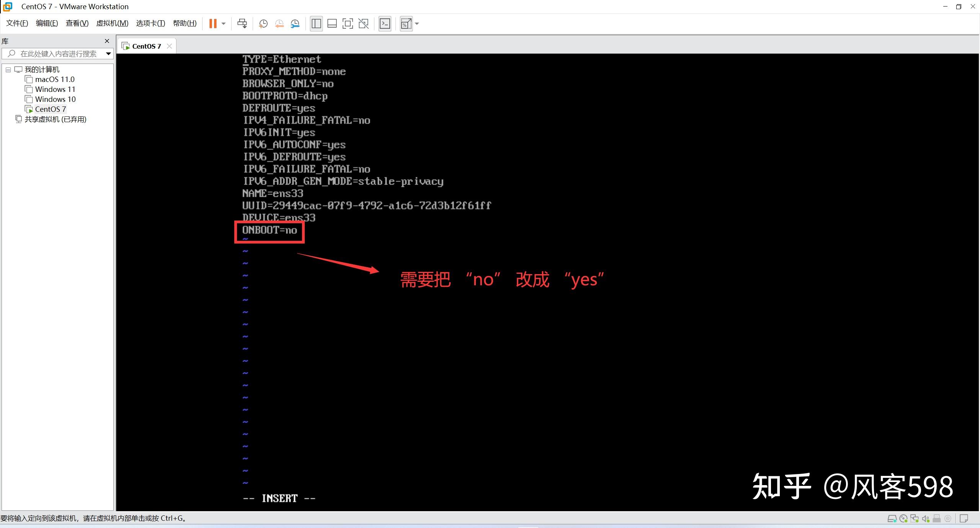Enter full screen mode for the VM
The height and width of the screenshot is (528, 980).
point(347,23)
